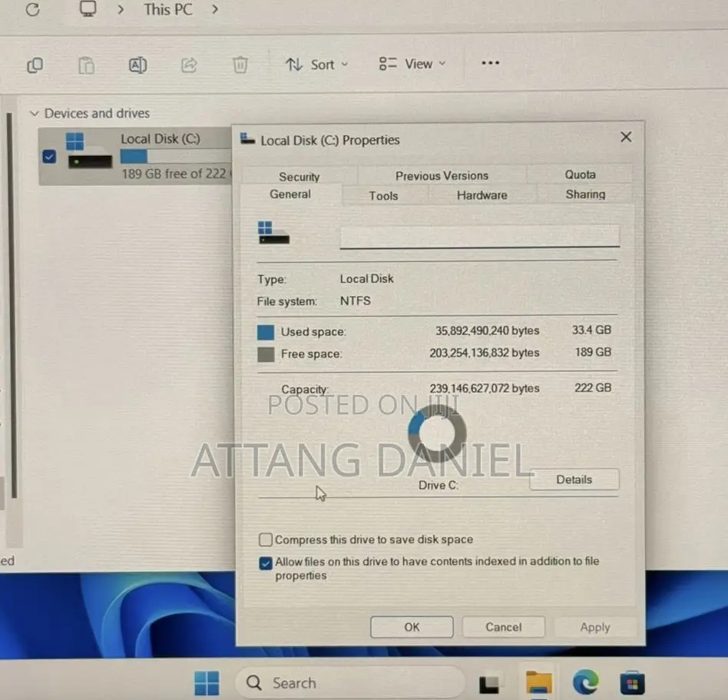Open the View dropdown

pyautogui.click(x=412, y=64)
